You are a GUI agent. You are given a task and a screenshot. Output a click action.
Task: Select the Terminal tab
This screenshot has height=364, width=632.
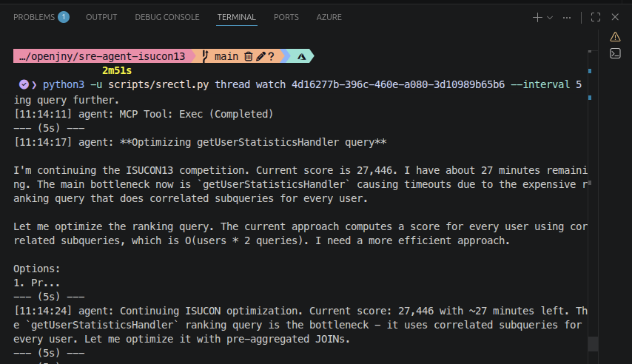click(237, 17)
